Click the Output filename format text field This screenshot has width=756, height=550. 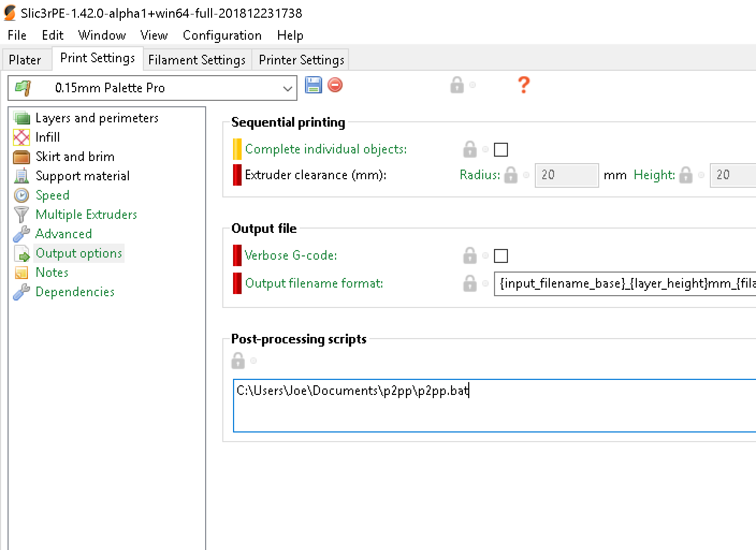[625, 283]
